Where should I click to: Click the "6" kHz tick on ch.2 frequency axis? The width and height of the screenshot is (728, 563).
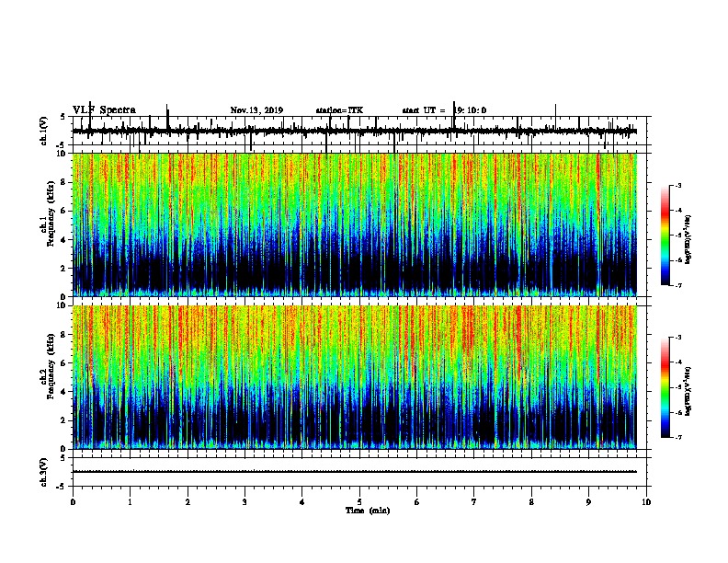(64, 363)
